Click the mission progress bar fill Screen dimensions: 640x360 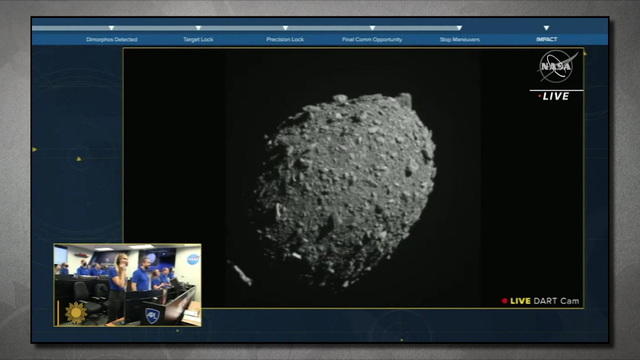pyautogui.click(x=247, y=28)
